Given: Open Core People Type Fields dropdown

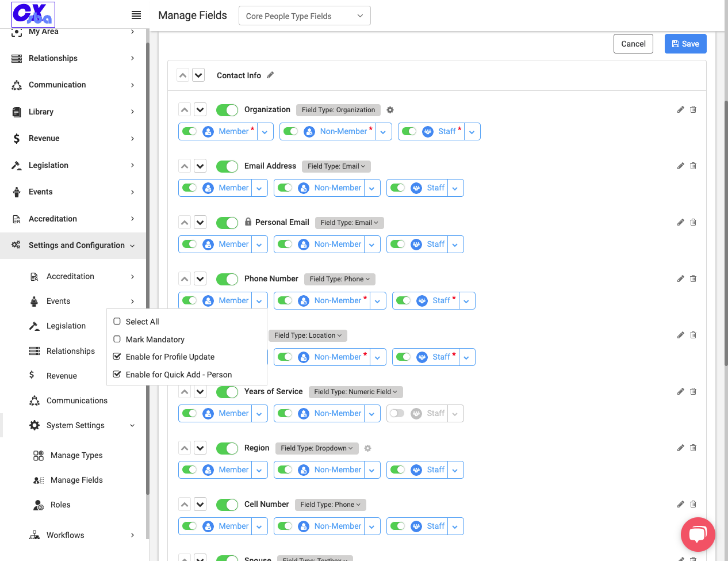Looking at the screenshot, I should coord(305,16).
